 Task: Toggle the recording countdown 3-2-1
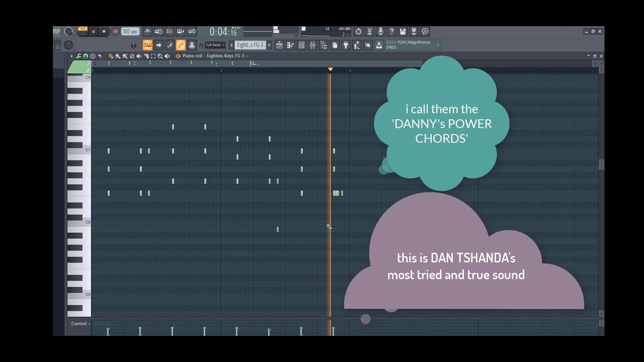pyautogui.click(x=170, y=31)
